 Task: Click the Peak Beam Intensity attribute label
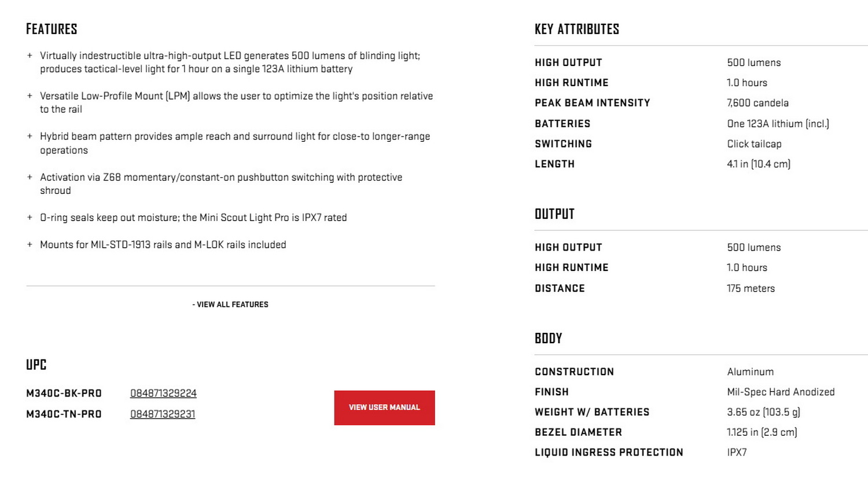(x=592, y=103)
